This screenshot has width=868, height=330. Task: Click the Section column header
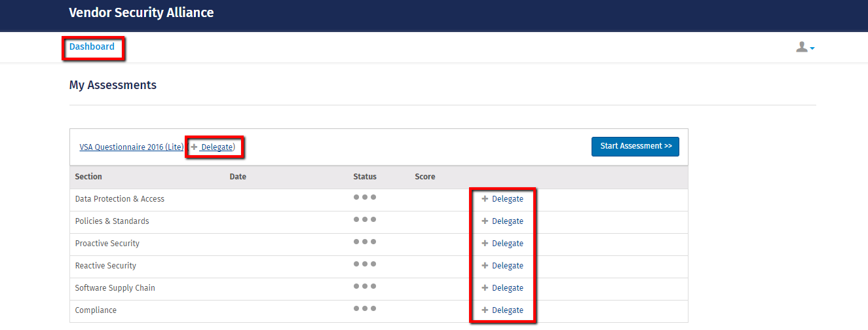88,177
